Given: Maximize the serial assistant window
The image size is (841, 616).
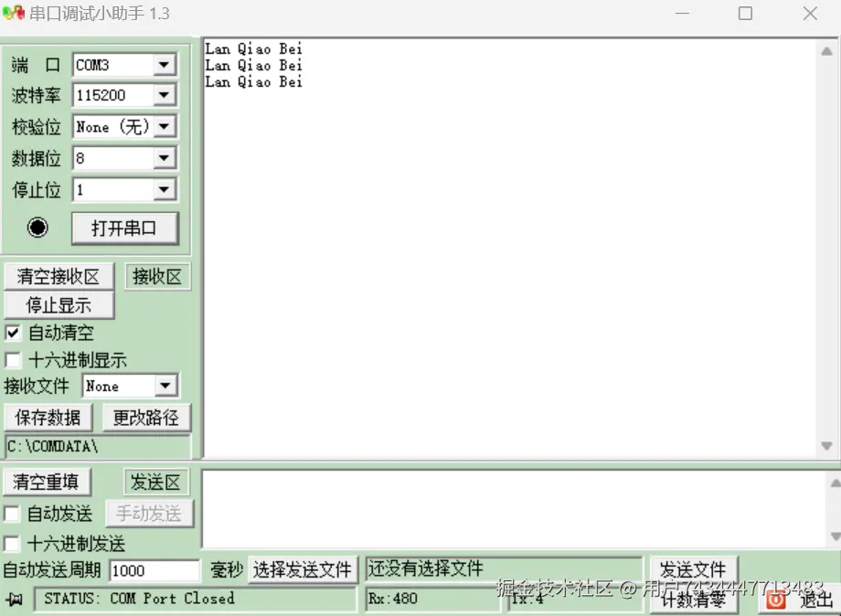Looking at the screenshot, I should pyautogui.click(x=745, y=14).
